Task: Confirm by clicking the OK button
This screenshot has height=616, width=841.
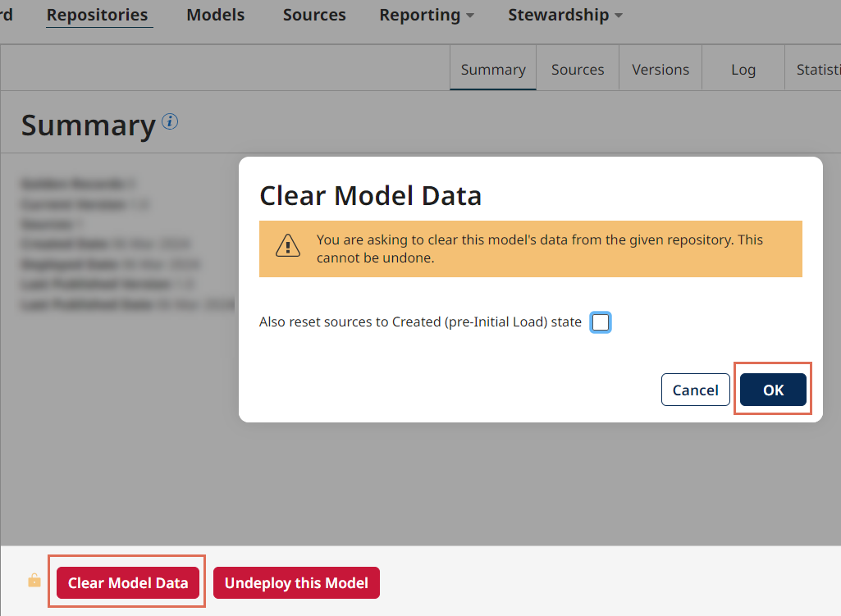Action: click(772, 390)
